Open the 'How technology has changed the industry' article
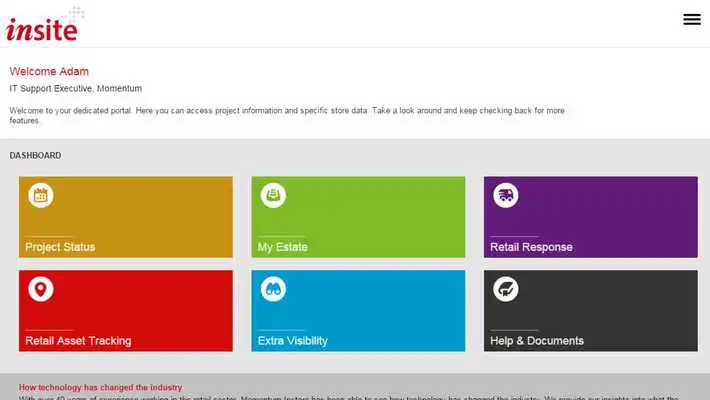 101,387
